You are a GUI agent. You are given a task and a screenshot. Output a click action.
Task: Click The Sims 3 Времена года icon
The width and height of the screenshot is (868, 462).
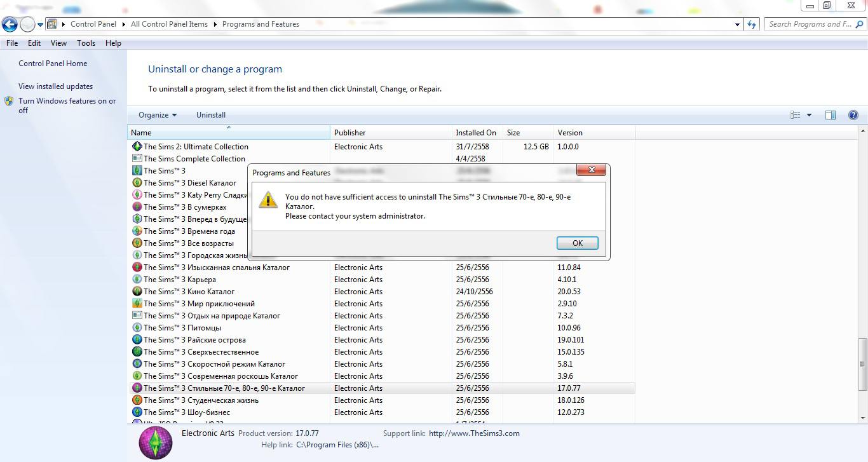pyautogui.click(x=137, y=231)
